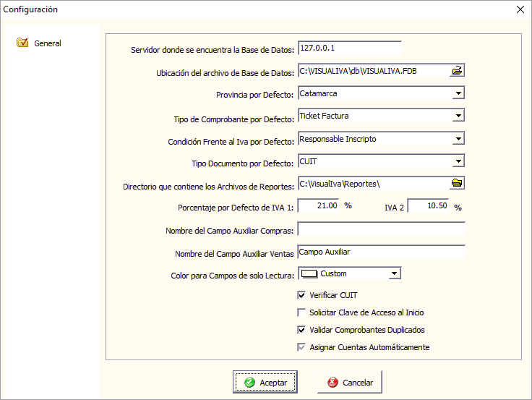Screen dimensions: 532x400
Task: Open the read-only field color picker dropdown
Action: [x=394, y=273]
